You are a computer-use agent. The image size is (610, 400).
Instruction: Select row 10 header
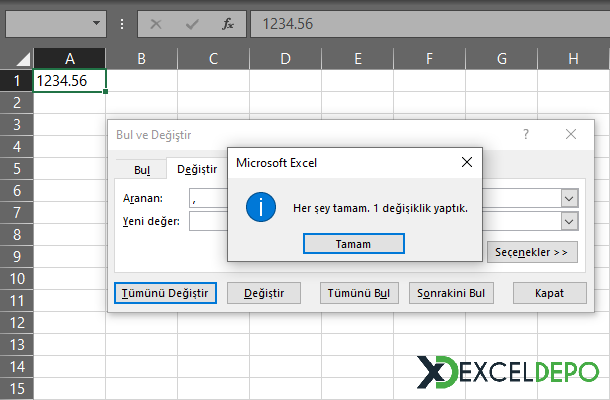tap(17, 279)
